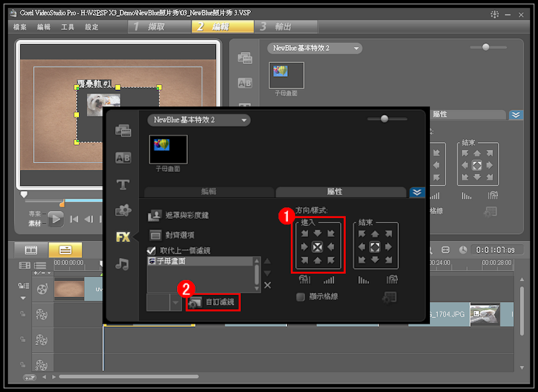The width and height of the screenshot is (538, 392).
Task: Go to step 3 輸出 tab
Action: pos(286,27)
